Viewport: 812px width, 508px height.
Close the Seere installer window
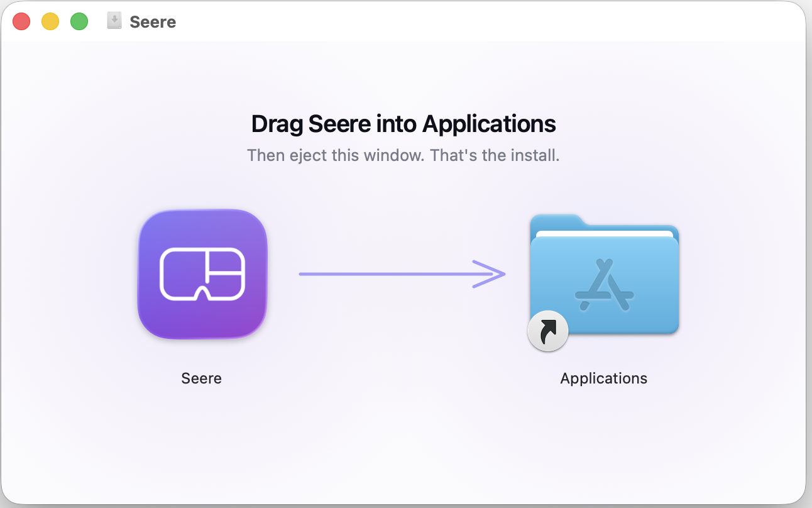coord(21,21)
